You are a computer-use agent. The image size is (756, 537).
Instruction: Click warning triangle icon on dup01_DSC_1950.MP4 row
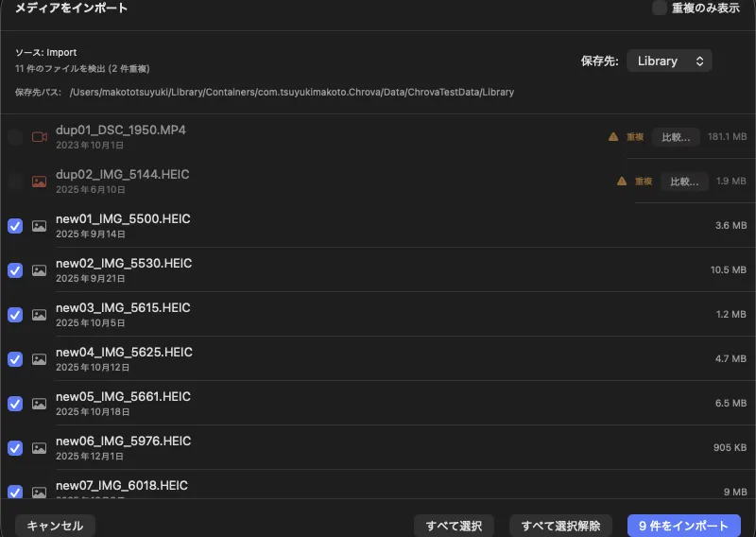click(x=613, y=137)
